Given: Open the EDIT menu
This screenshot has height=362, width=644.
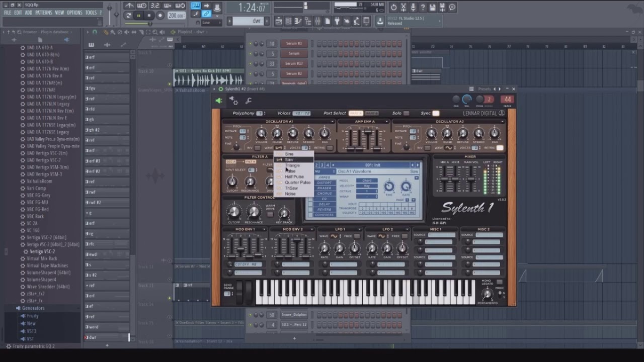Looking at the screenshot, I should 18,13.
